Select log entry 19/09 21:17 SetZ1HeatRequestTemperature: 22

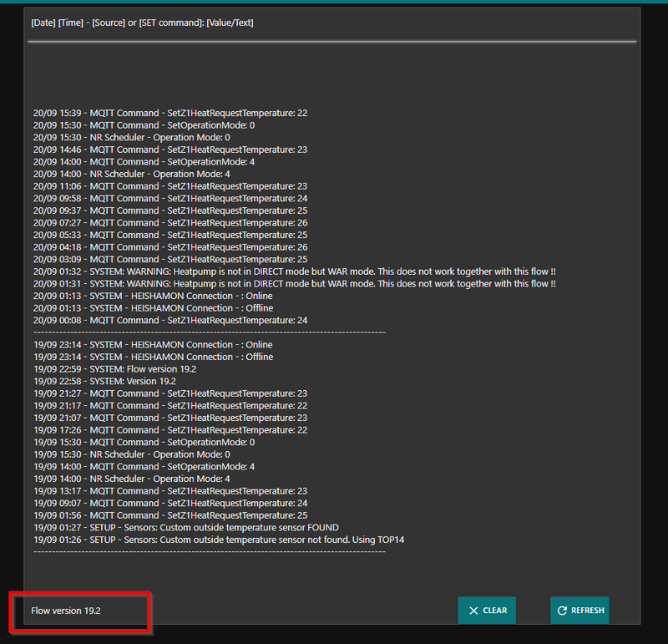click(170, 406)
